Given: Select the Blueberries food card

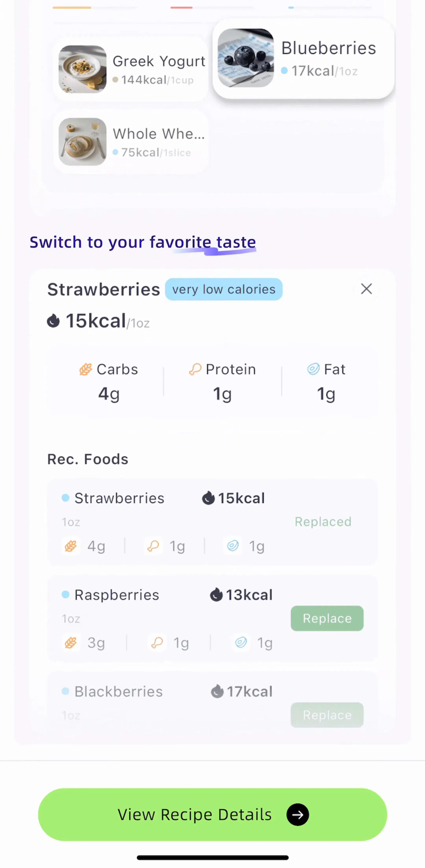Looking at the screenshot, I should pyautogui.click(x=303, y=58).
